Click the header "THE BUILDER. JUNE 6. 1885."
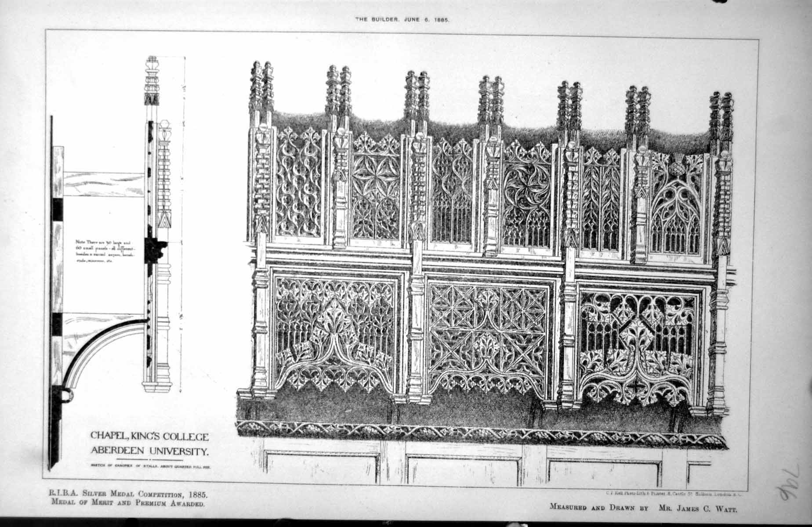The width and height of the screenshot is (812, 527). [x=402, y=20]
